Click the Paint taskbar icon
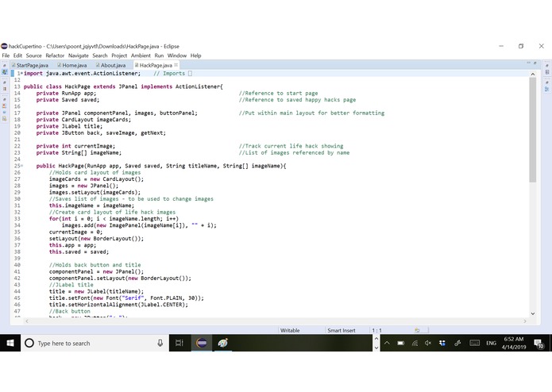The height and width of the screenshot is (392, 552). [x=222, y=343]
